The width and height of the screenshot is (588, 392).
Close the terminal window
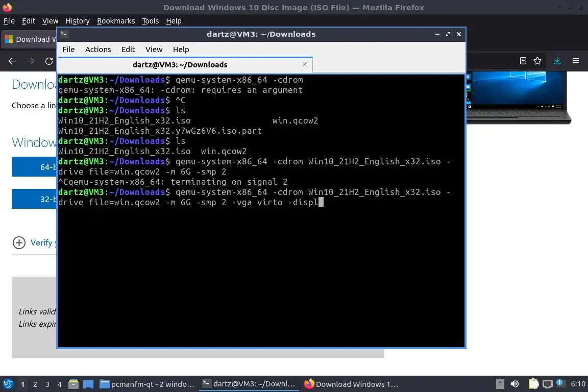coord(459,34)
